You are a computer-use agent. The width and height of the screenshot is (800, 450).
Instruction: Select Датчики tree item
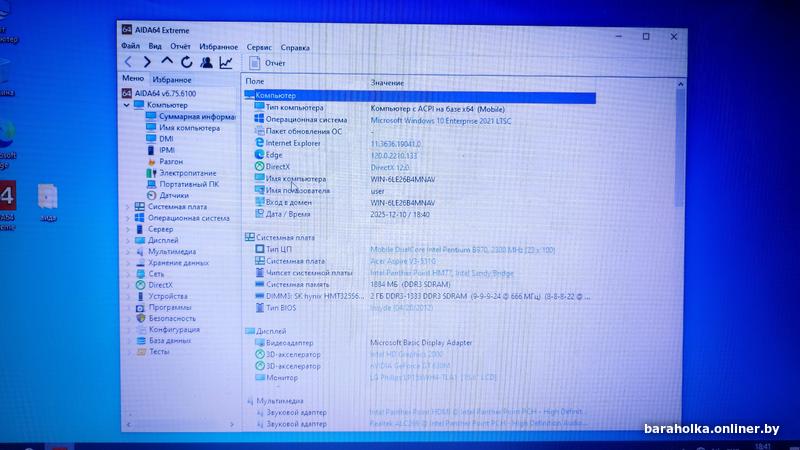(167, 195)
